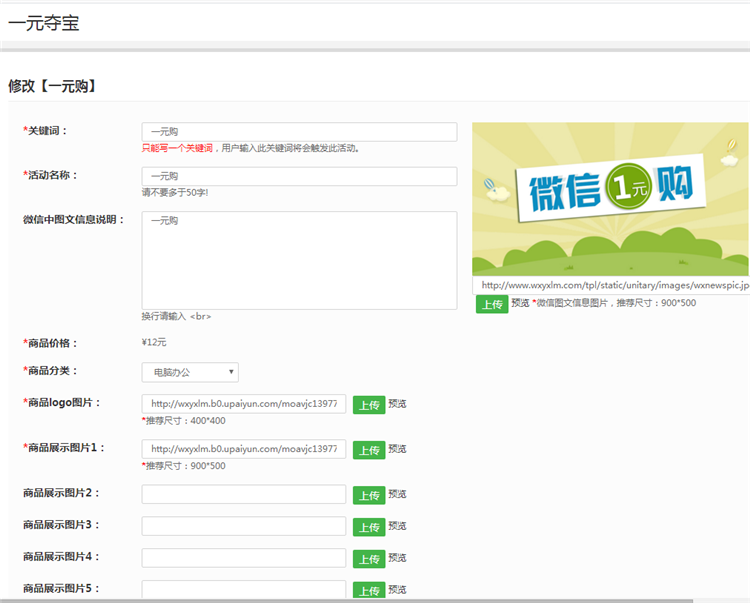
Task: Click the wxnewspic image URL field
Action: tap(611, 285)
